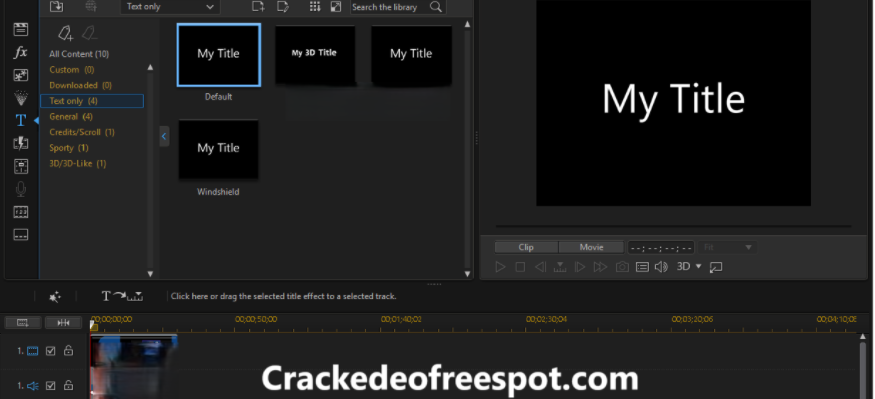Play the preview
The width and height of the screenshot is (875, 399).
pos(501,267)
